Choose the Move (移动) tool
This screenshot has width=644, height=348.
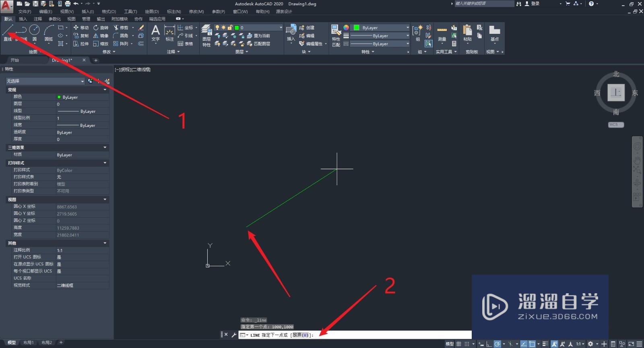80,27
